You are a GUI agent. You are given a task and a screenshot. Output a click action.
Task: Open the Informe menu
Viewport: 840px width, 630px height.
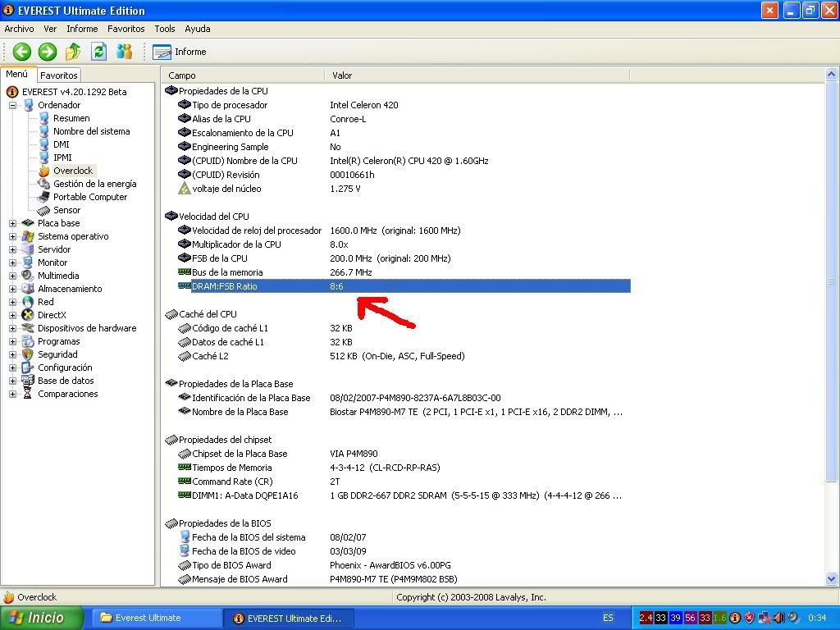pyautogui.click(x=82, y=29)
